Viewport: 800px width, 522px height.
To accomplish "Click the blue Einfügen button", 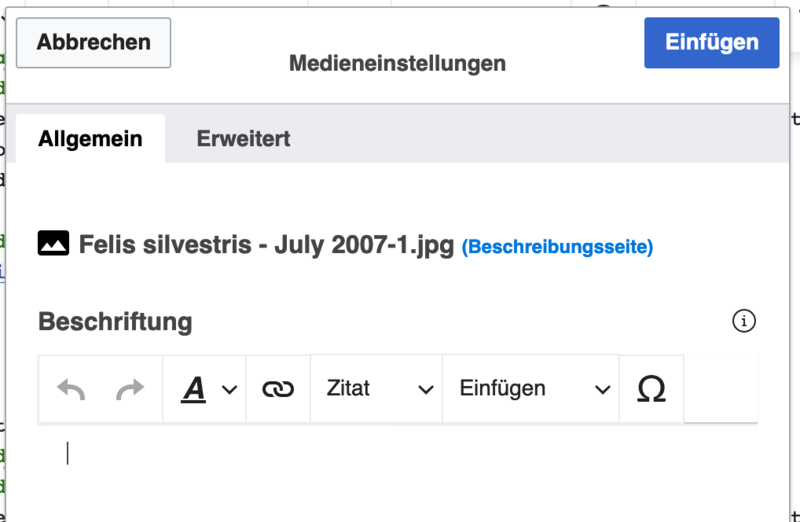I will (x=711, y=43).
